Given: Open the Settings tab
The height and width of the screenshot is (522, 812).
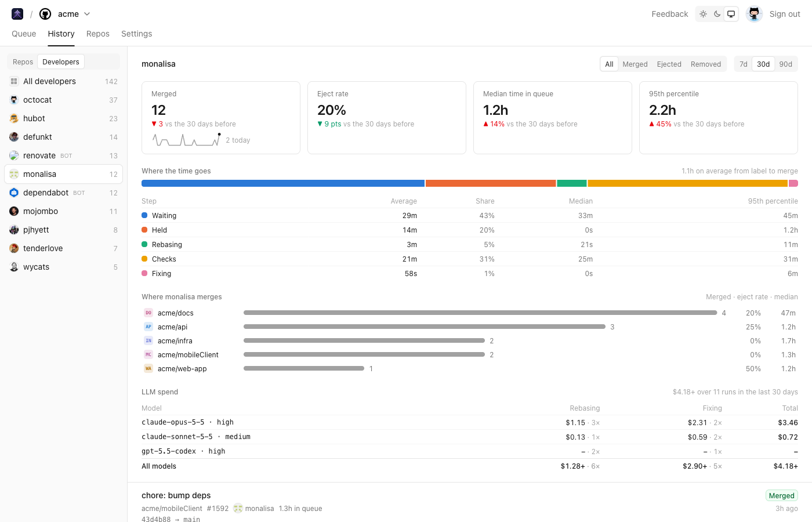Looking at the screenshot, I should pos(137,34).
